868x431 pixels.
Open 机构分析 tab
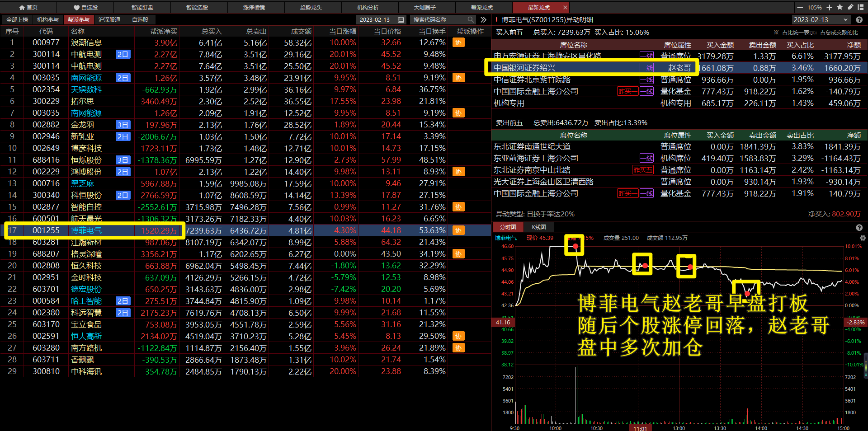tap(368, 8)
